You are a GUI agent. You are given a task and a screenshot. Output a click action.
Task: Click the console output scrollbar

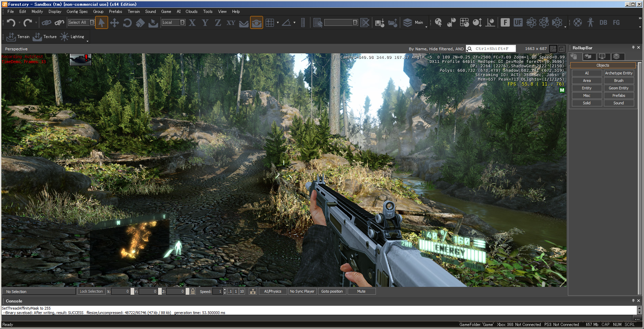[x=639, y=310]
